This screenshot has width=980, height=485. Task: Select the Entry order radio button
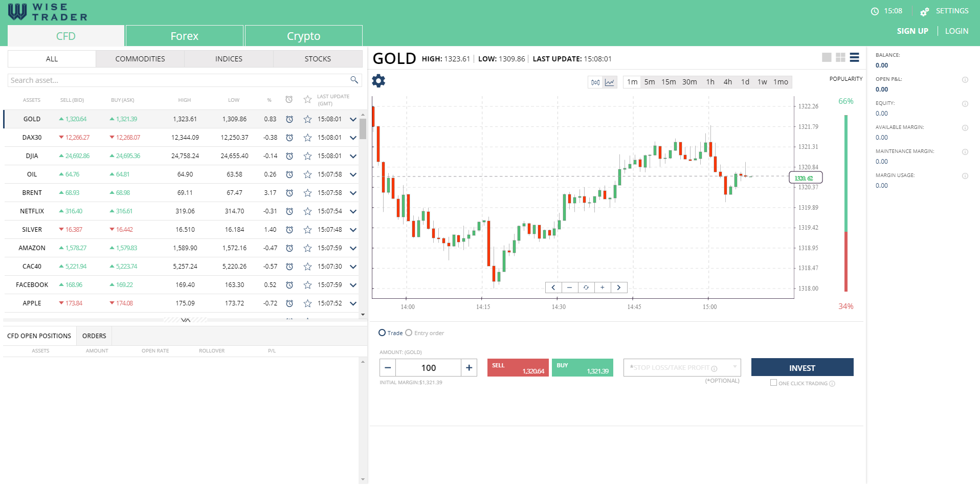coord(409,333)
